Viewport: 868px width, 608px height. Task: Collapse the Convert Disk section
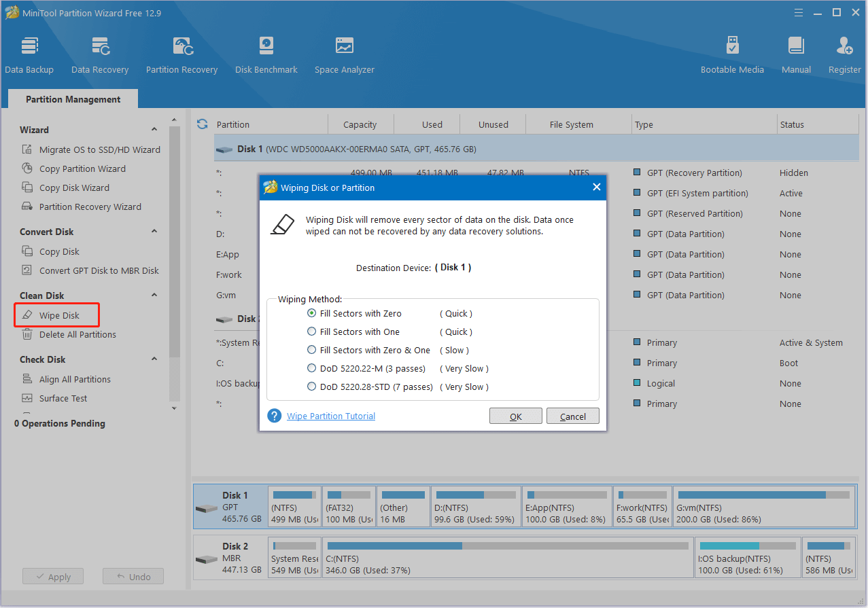[x=154, y=231]
